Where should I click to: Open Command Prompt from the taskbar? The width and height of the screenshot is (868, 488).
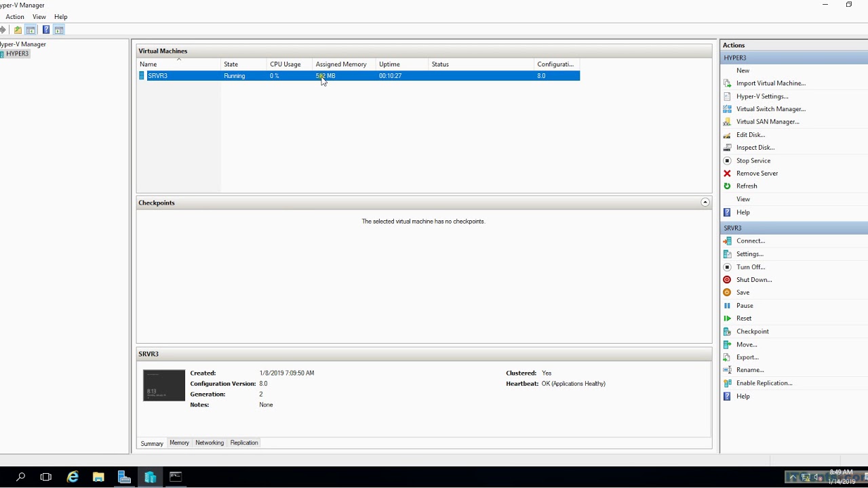pos(176,477)
